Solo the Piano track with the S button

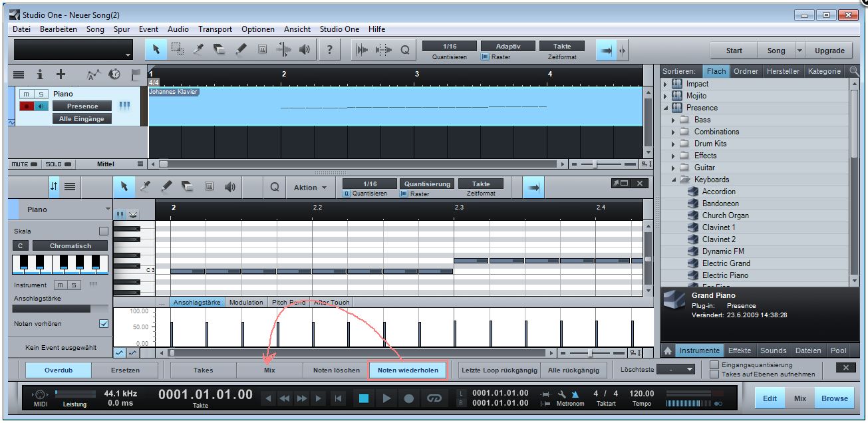41,94
